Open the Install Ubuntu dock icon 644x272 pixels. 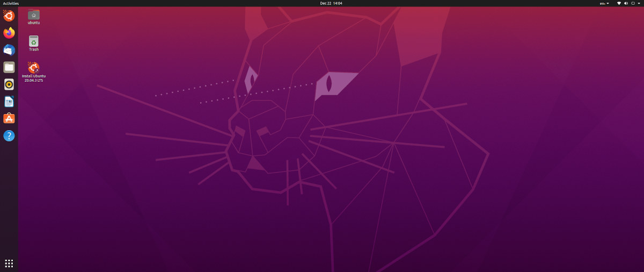(x=9, y=16)
